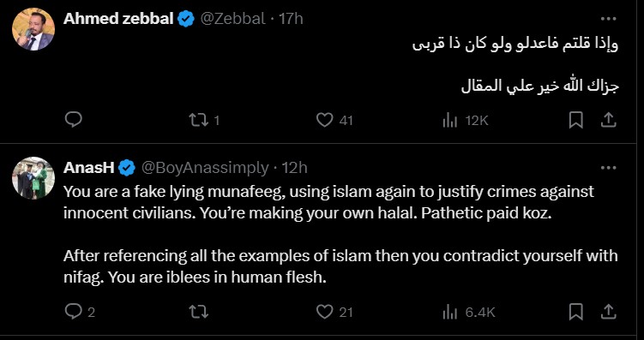This screenshot has width=644, height=340.
Task: Like Ahmed zebbal's post with 41 likes
Action: point(334,121)
